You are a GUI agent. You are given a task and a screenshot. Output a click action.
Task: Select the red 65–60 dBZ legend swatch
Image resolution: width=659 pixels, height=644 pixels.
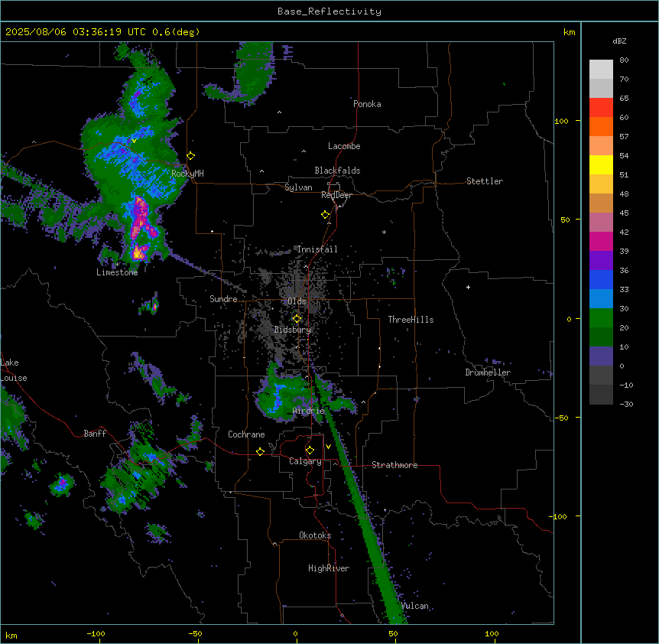tap(601, 107)
